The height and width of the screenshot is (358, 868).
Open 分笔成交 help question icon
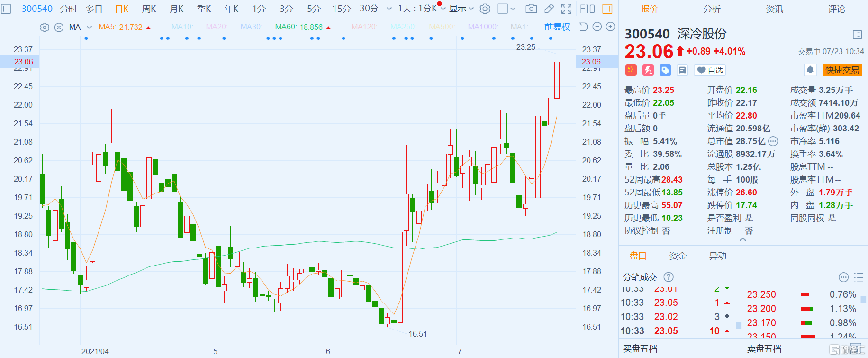click(x=669, y=277)
